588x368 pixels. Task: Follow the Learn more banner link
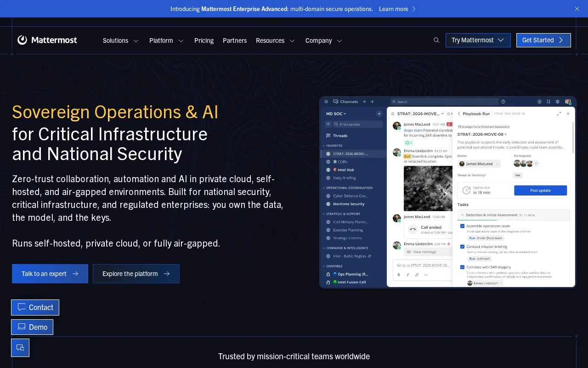click(397, 9)
